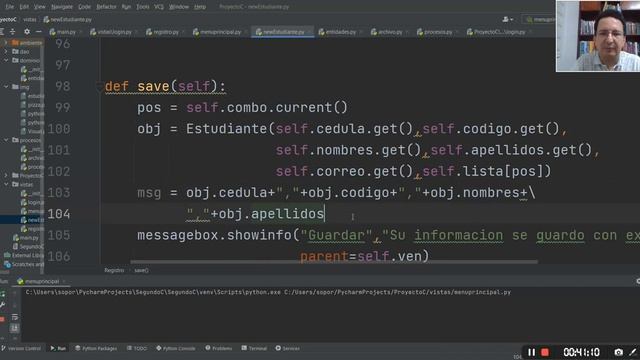
Task: Open the View menu
Action: 40,7
